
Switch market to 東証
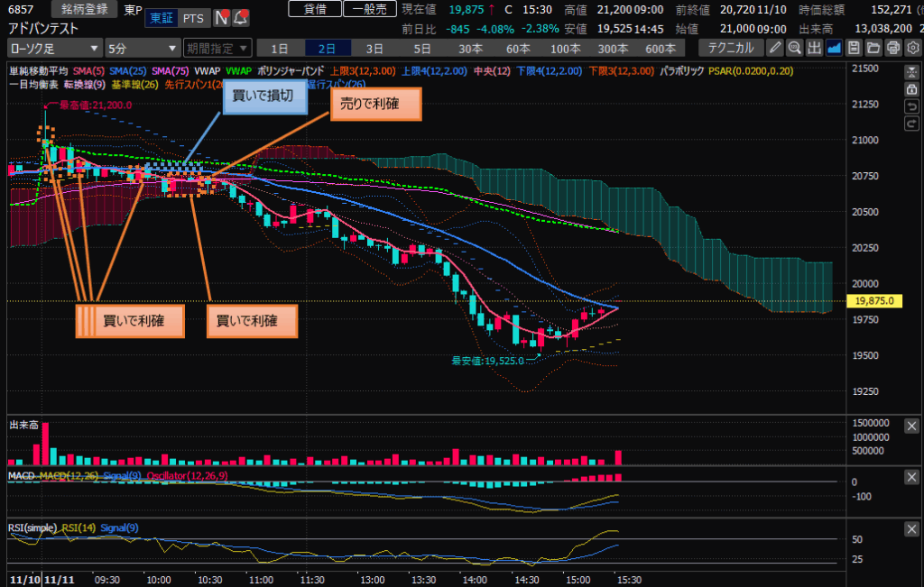click(x=162, y=17)
